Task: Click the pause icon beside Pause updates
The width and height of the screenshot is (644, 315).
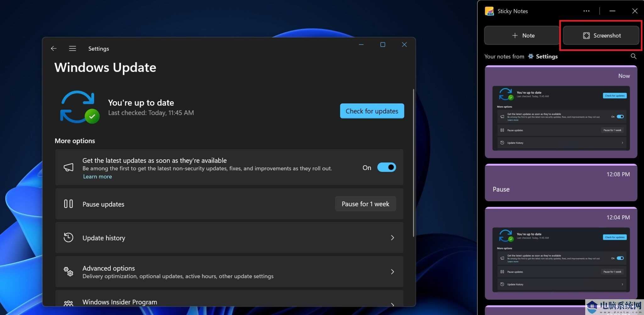Action: tap(68, 204)
